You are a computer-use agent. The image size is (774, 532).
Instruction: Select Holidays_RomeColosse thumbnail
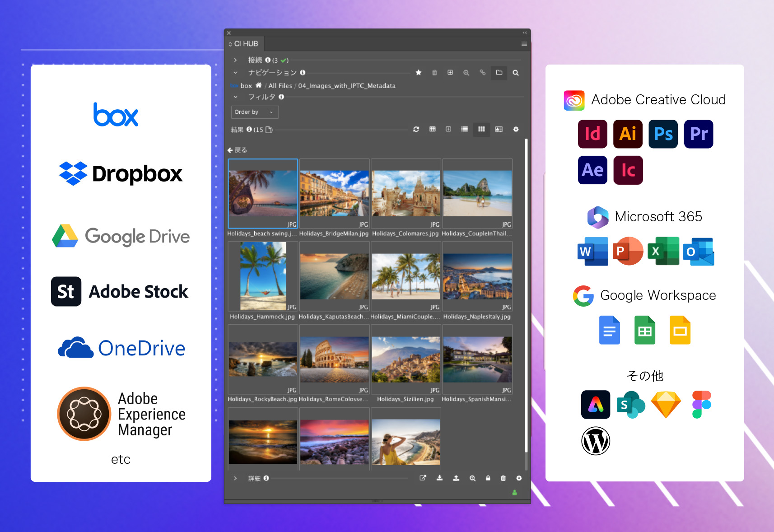coord(334,359)
